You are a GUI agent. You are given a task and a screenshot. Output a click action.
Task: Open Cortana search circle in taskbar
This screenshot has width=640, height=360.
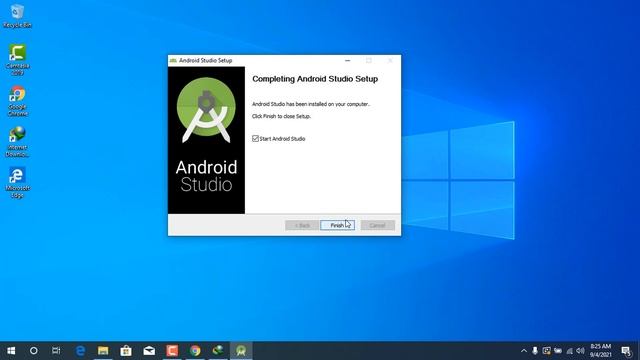coord(34,351)
